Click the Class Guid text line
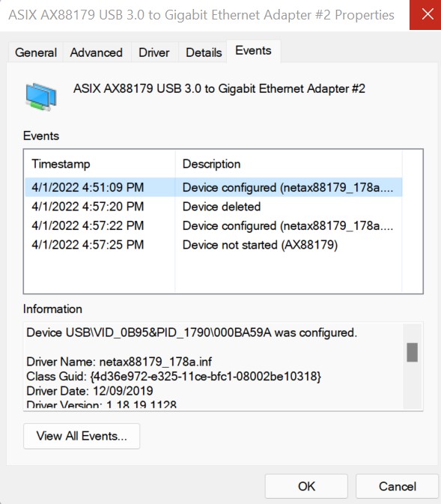The image size is (441, 504). click(x=174, y=377)
